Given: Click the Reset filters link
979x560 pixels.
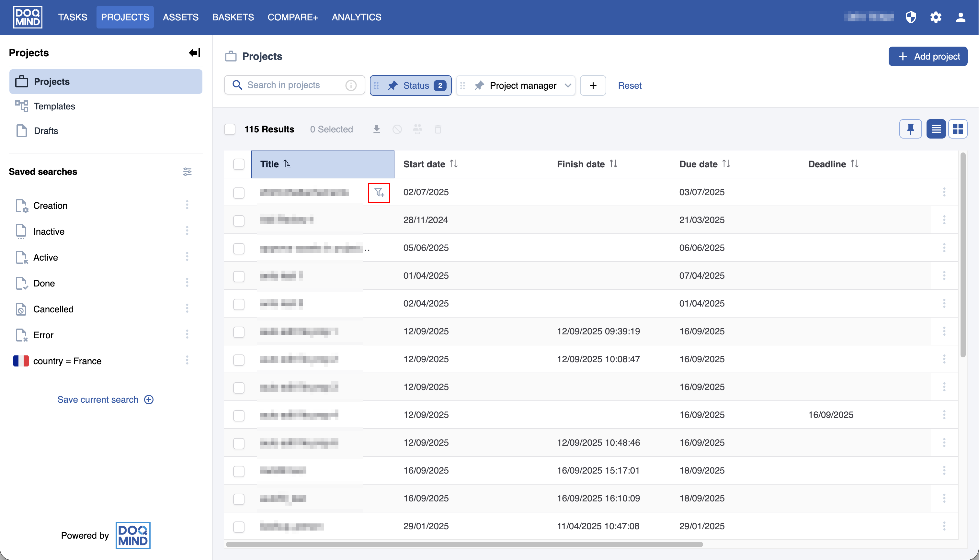Looking at the screenshot, I should click(629, 85).
